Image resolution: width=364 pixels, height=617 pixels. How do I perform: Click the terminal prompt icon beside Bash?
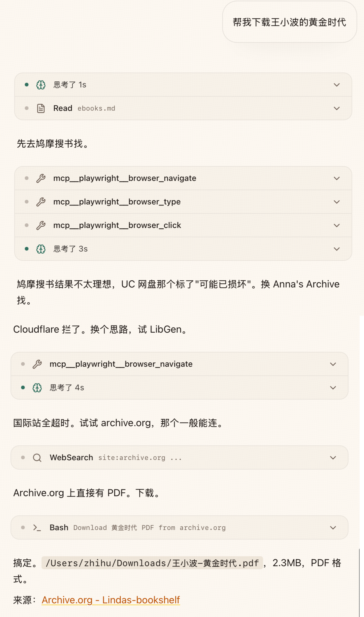pos(37,528)
